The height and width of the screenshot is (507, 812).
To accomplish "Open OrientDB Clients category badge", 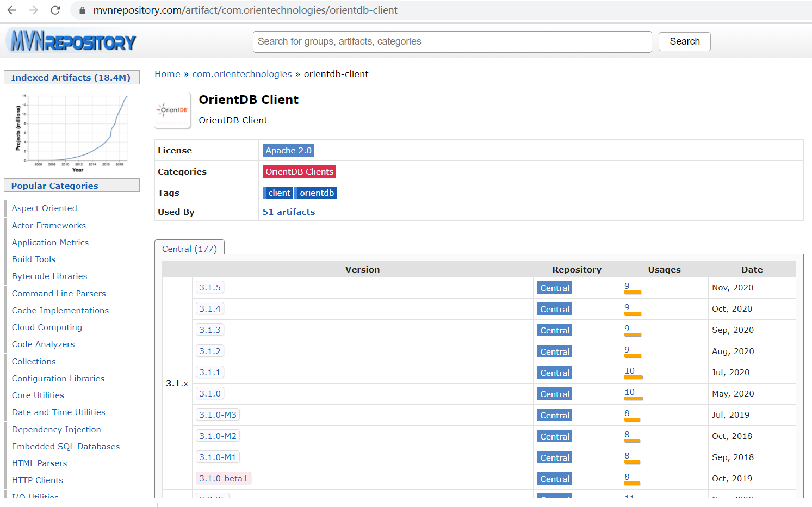I will pos(299,171).
